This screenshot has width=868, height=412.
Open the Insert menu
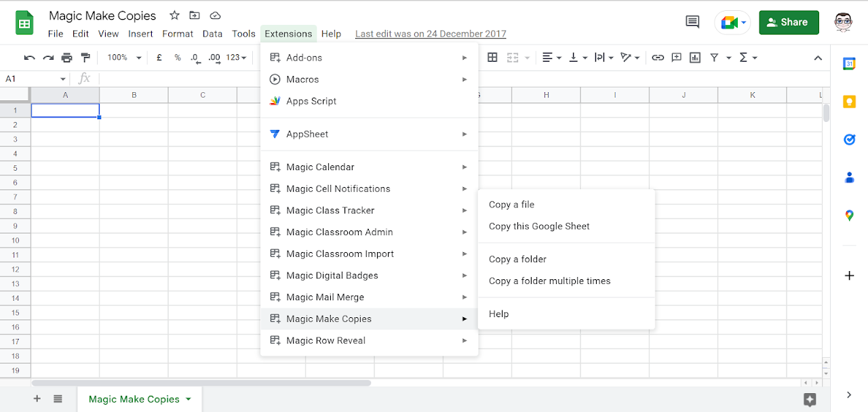140,34
